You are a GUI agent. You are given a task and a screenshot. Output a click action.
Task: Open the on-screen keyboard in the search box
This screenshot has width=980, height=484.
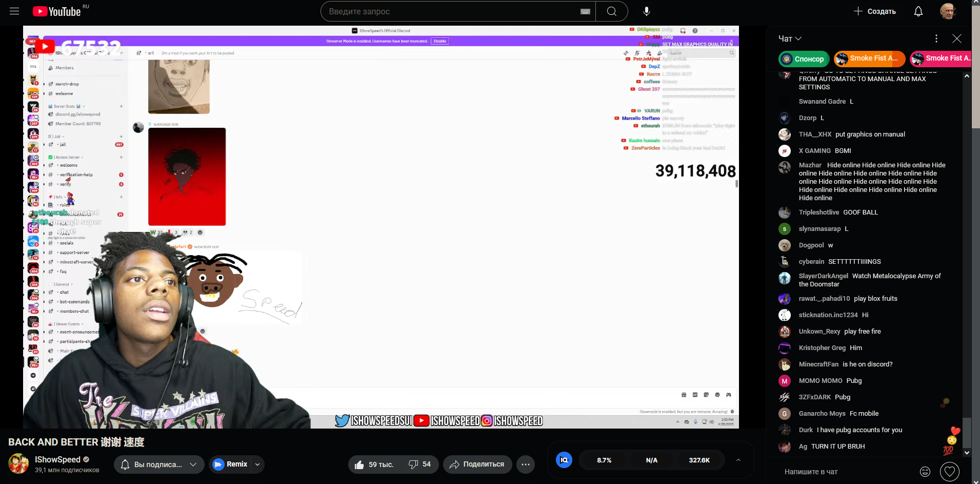585,11
